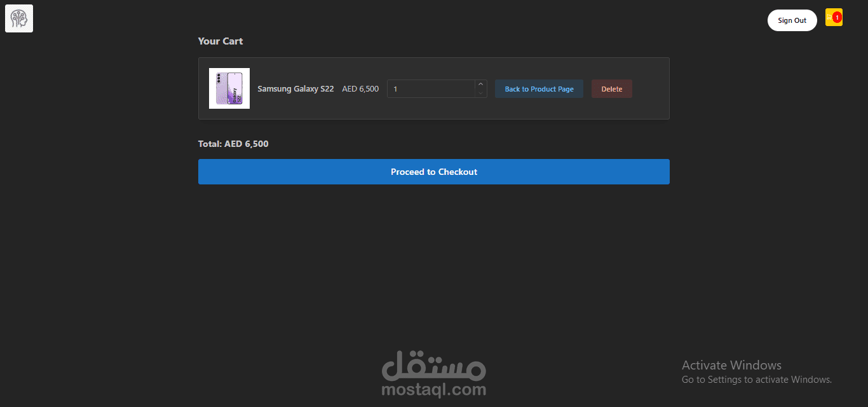Decrease quantity with the down arrow
This screenshot has width=868, height=407.
click(x=481, y=93)
